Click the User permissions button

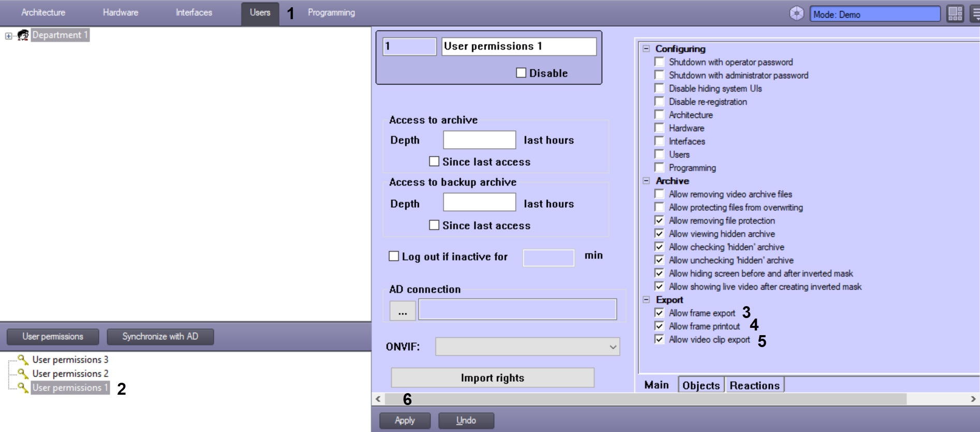53,337
